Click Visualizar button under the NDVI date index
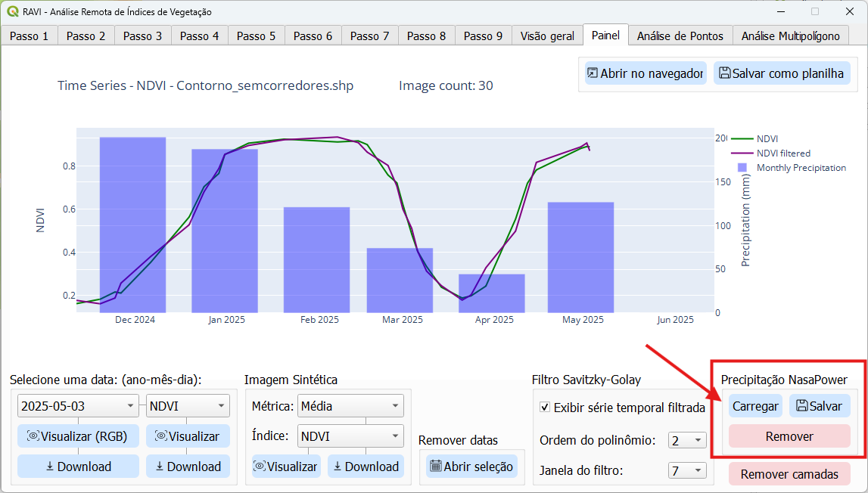Screen dimensions: 868x493 (188, 436)
